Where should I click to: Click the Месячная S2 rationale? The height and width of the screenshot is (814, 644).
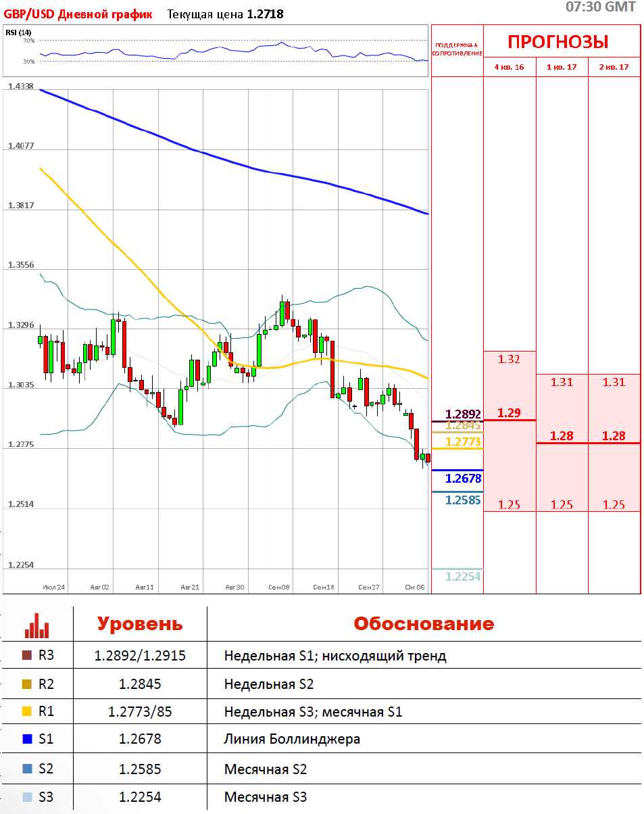[x=266, y=769]
